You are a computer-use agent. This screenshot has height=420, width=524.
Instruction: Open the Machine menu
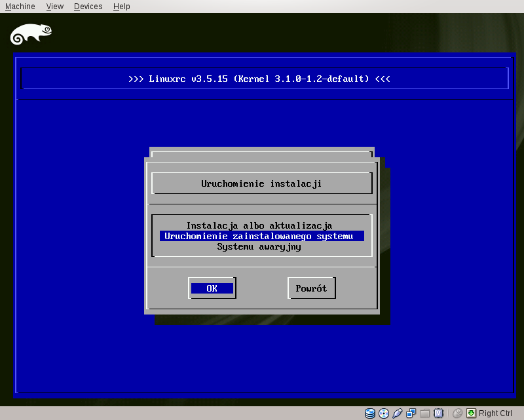pos(20,7)
